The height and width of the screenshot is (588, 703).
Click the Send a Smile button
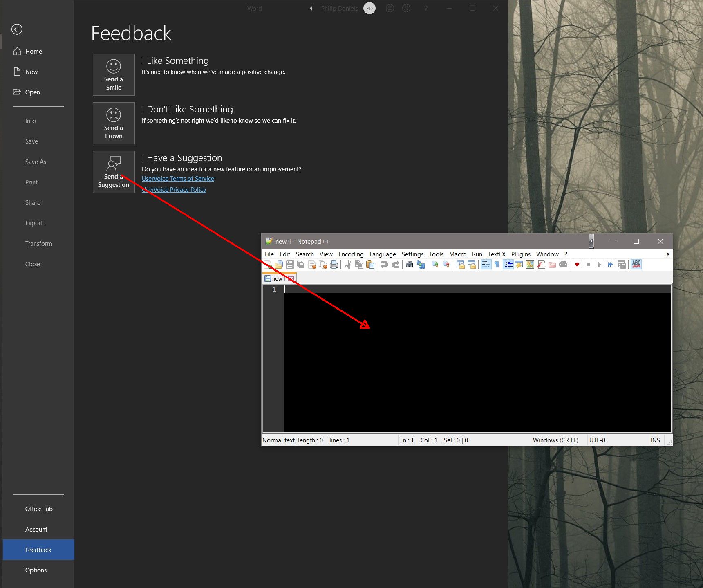[x=114, y=74]
